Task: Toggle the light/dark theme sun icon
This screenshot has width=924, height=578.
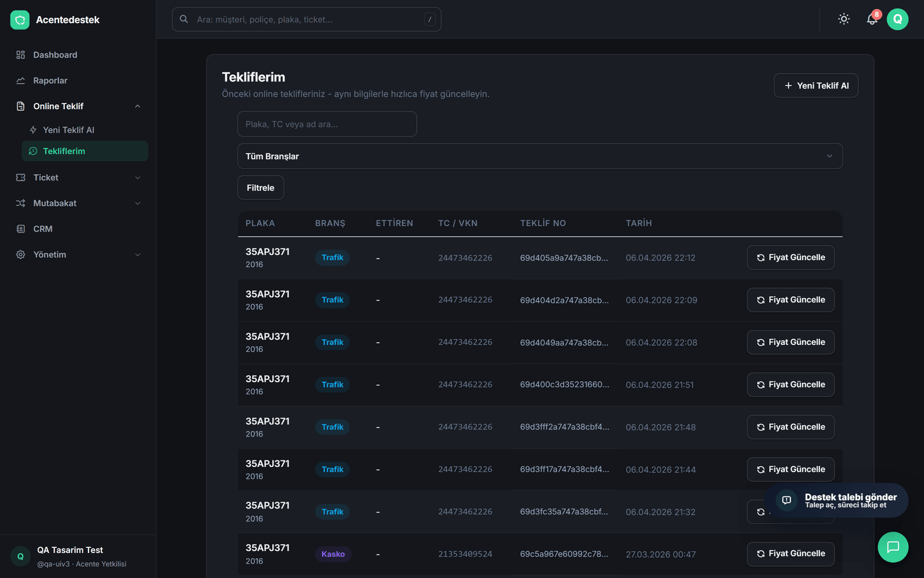Action: tap(844, 19)
